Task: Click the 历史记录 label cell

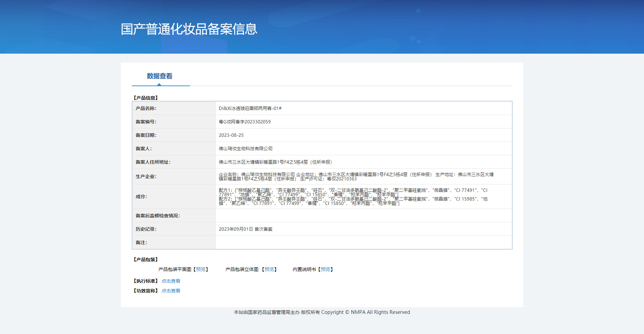Action: point(174,229)
